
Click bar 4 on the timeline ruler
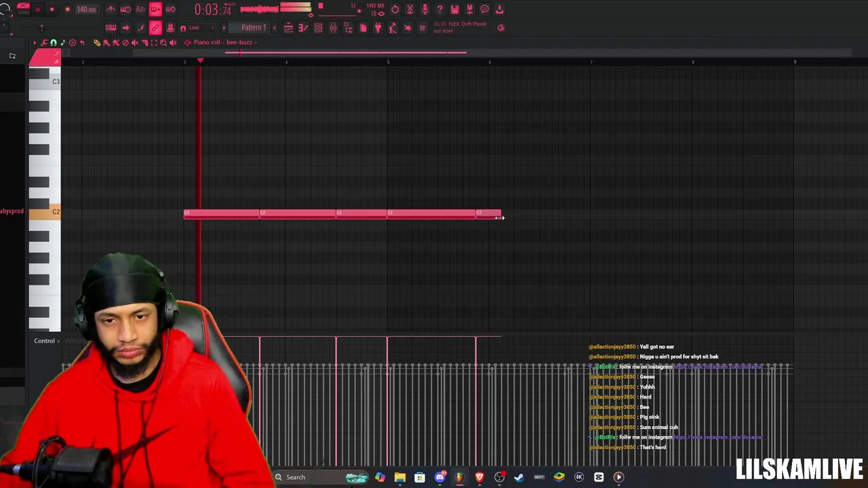tap(286, 62)
